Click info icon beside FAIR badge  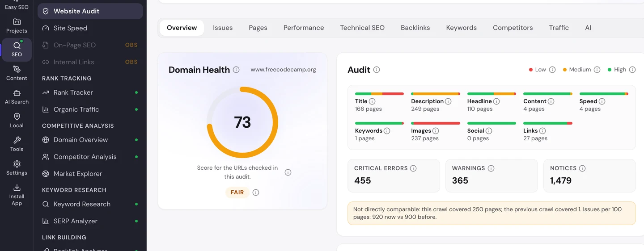click(256, 192)
